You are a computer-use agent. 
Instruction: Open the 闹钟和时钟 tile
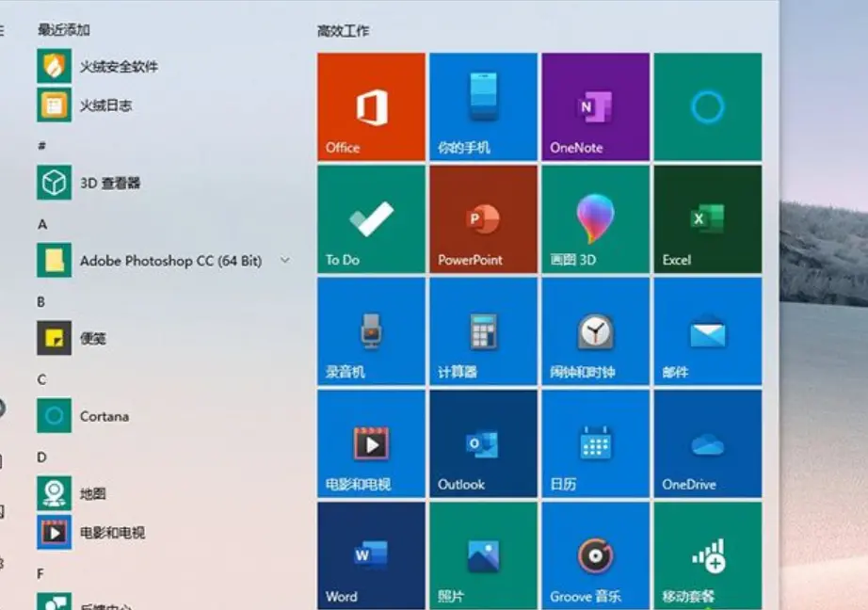[596, 331]
